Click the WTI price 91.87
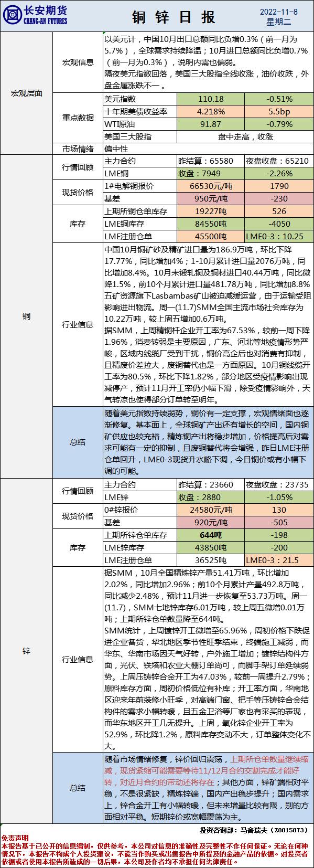 211,124
